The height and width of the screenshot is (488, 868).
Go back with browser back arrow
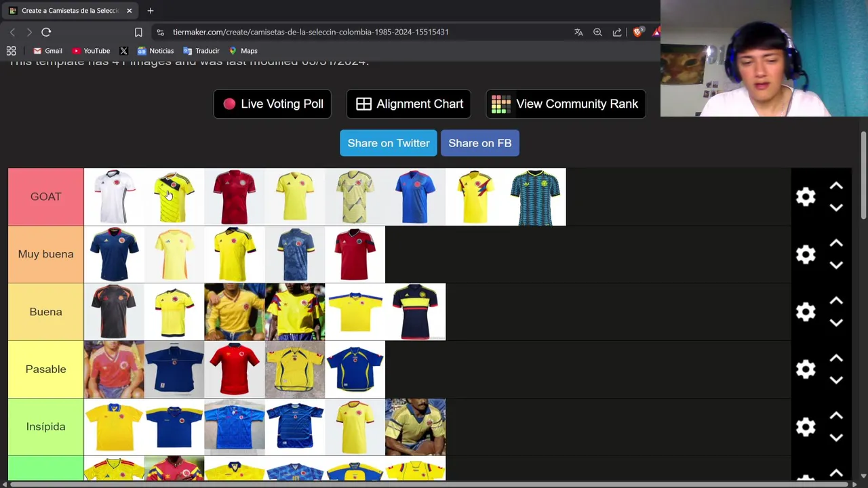12,32
